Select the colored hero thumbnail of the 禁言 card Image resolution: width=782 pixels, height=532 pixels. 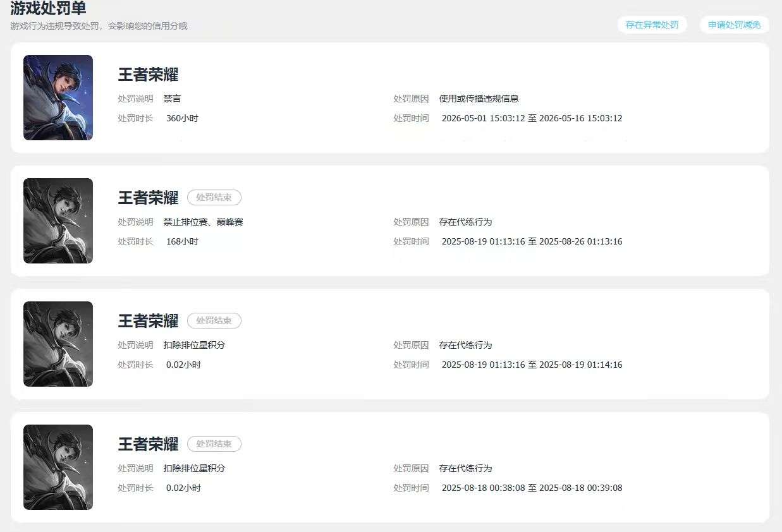[x=58, y=97]
